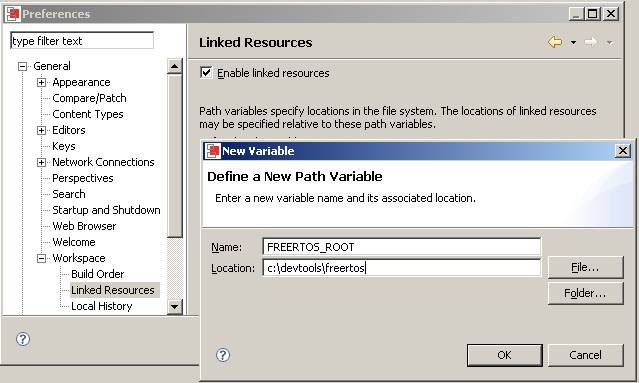The image size is (639, 383).
Task: Close the New Variable dialog
Action: click(x=623, y=151)
